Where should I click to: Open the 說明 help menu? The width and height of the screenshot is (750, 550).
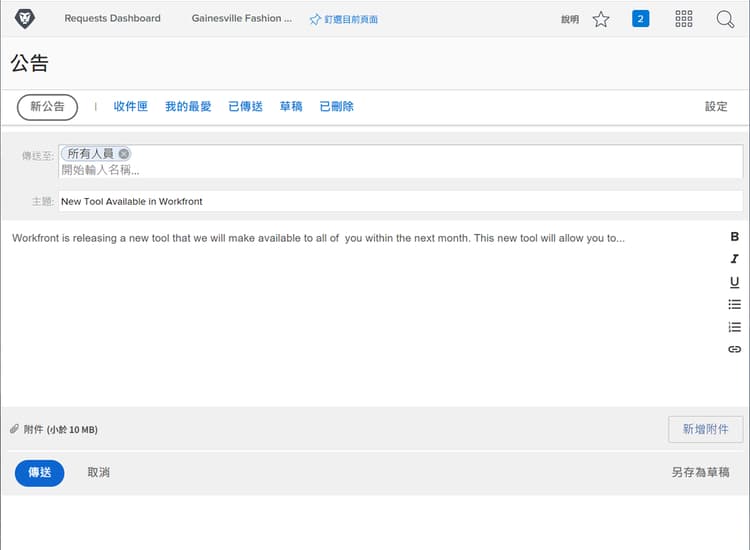coord(570,20)
